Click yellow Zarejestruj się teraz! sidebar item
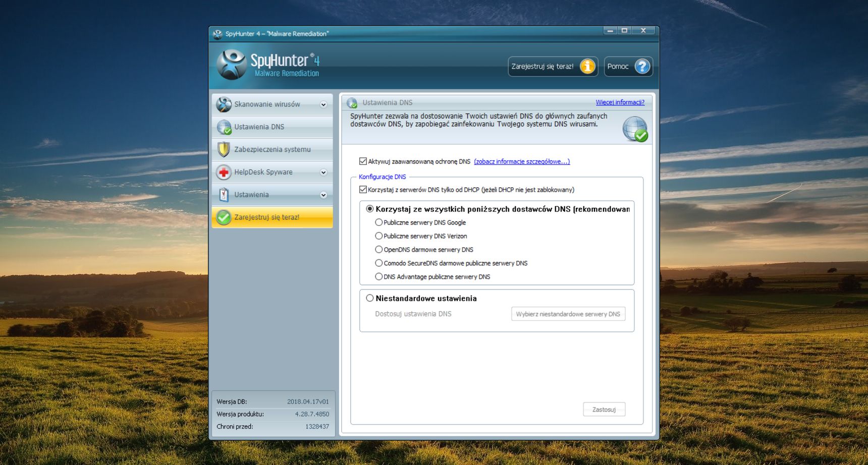Screen dimensions: 868x465 pos(272,217)
